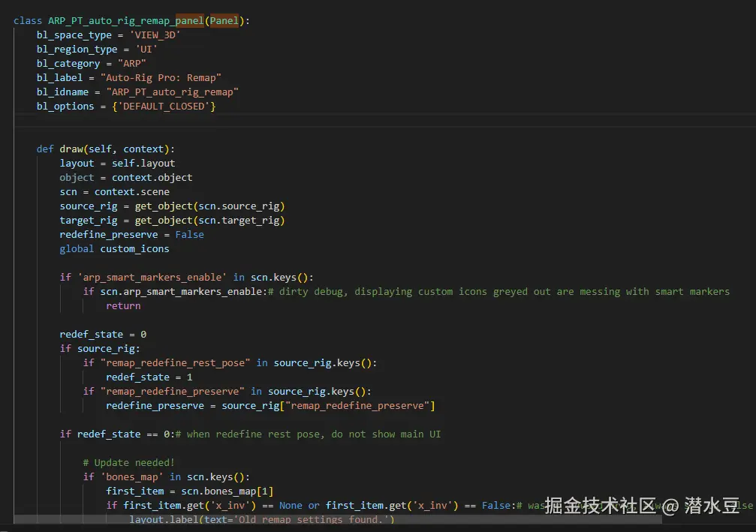Click the 'arp_smart_markers_enable' string

tap(152, 278)
